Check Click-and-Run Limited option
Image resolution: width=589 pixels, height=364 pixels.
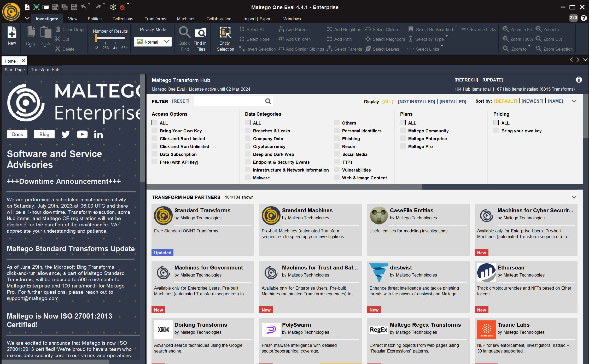[154, 138]
